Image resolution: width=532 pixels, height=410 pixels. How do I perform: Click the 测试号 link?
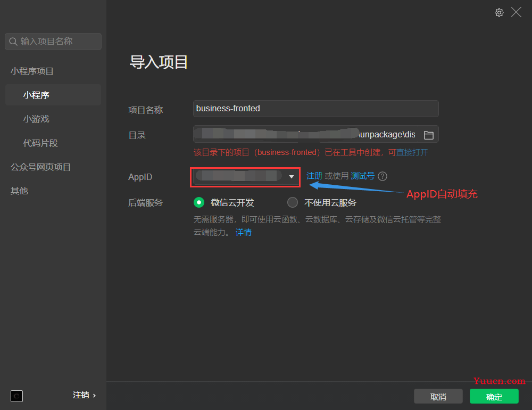coord(362,176)
